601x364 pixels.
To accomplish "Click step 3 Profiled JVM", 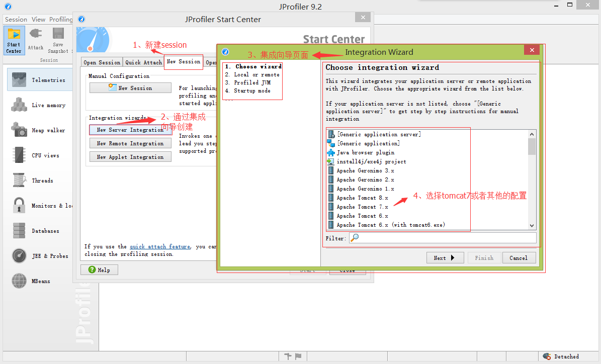I will point(247,83).
